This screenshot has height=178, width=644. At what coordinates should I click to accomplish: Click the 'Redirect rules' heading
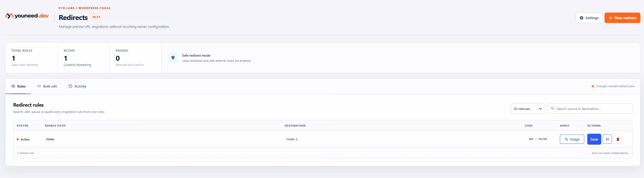click(x=28, y=105)
